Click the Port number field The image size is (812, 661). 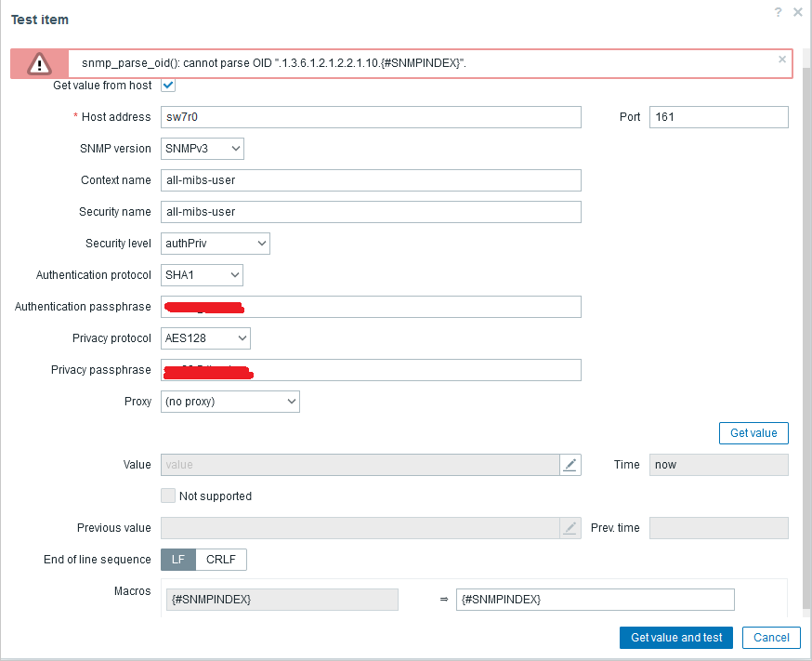pos(718,117)
